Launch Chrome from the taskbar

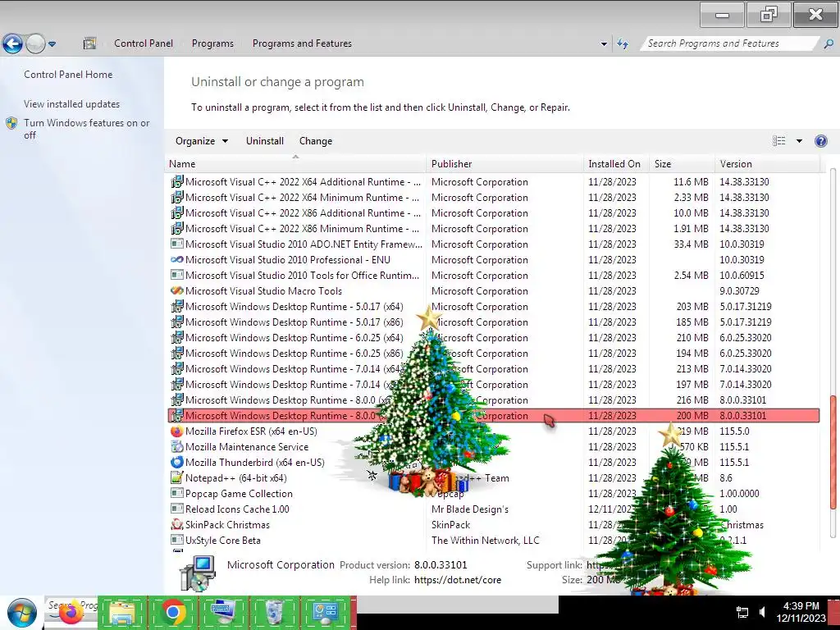pyautogui.click(x=173, y=613)
